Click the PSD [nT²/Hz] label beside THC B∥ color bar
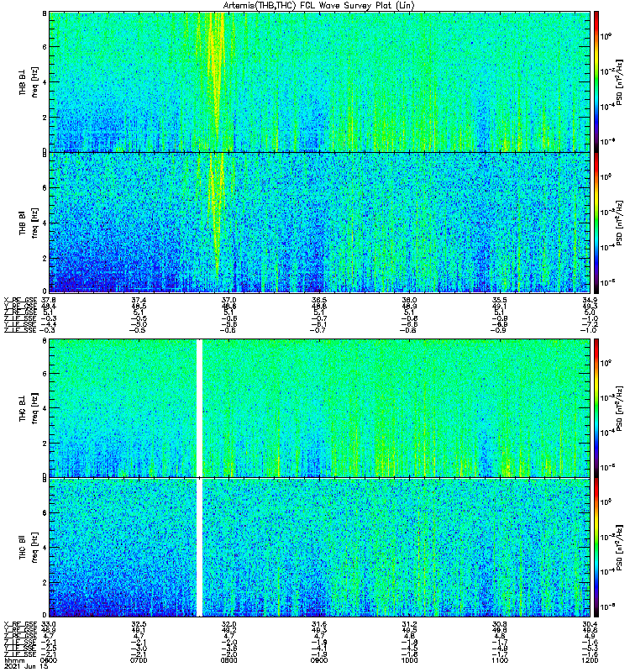This screenshot has width=630, height=672. [x=620, y=548]
